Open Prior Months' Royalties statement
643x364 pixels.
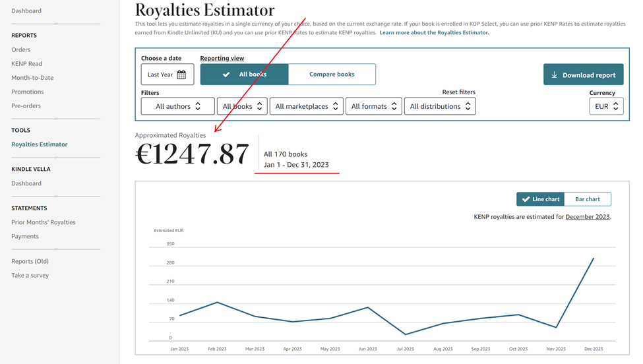pos(44,222)
